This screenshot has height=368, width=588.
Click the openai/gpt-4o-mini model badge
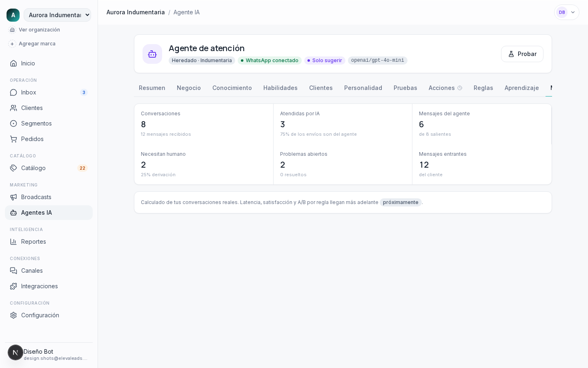click(378, 61)
